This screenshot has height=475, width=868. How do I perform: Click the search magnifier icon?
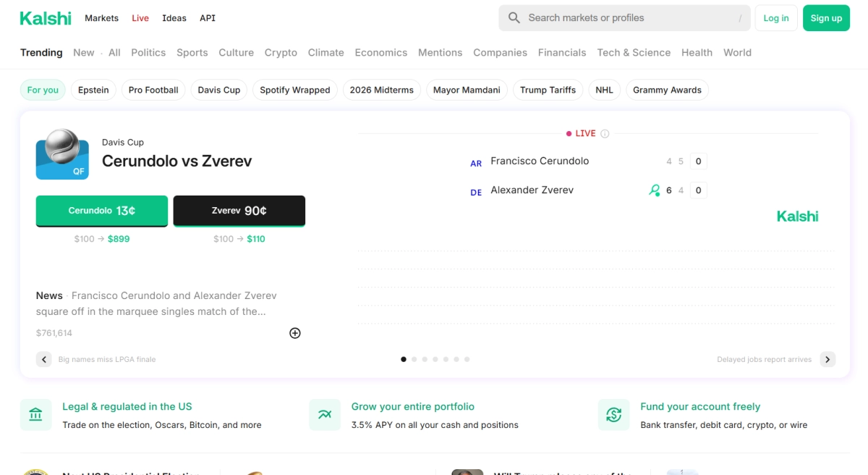coord(514,18)
